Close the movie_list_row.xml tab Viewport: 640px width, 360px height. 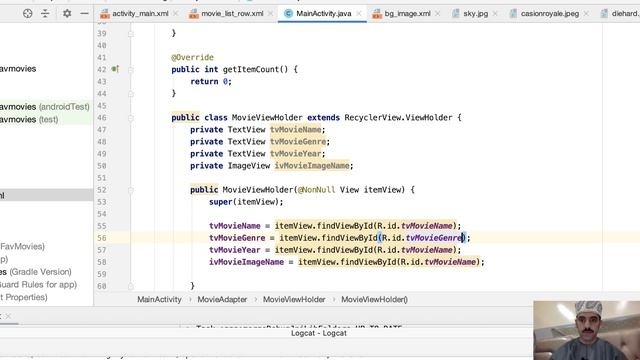pos(270,13)
